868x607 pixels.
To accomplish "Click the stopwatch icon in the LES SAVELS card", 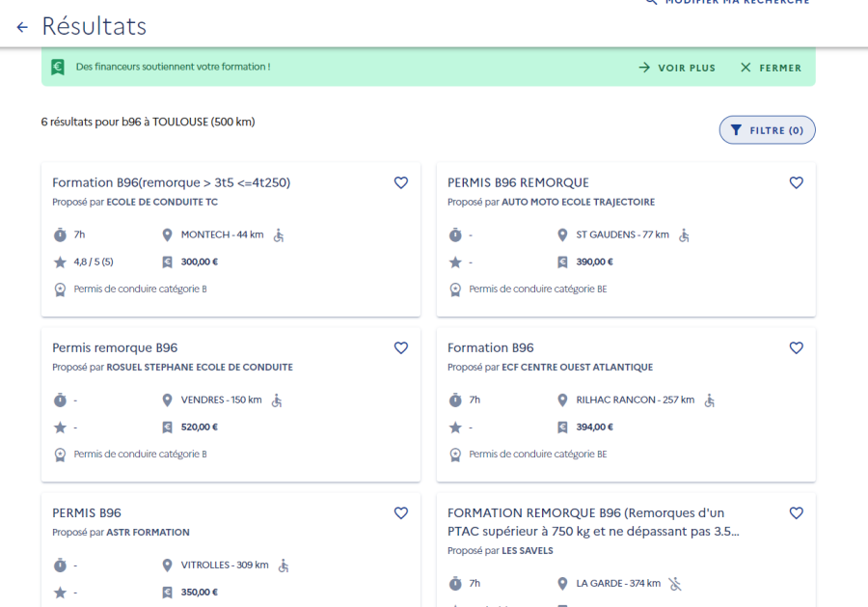I will tap(455, 583).
